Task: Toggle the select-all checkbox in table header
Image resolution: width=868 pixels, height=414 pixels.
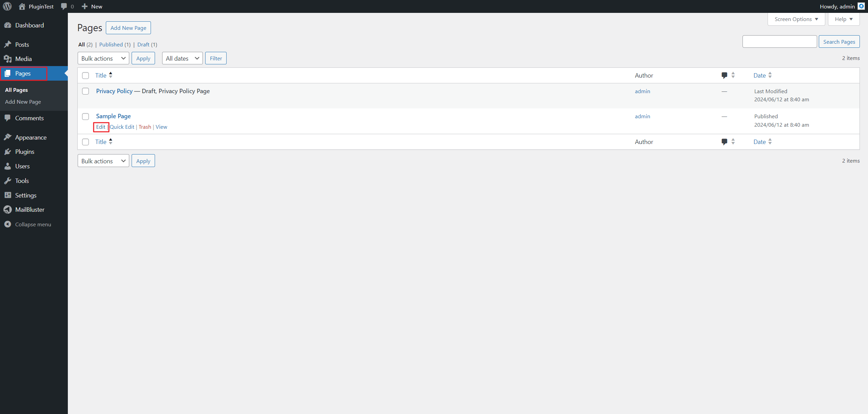Action: (85, 76)
